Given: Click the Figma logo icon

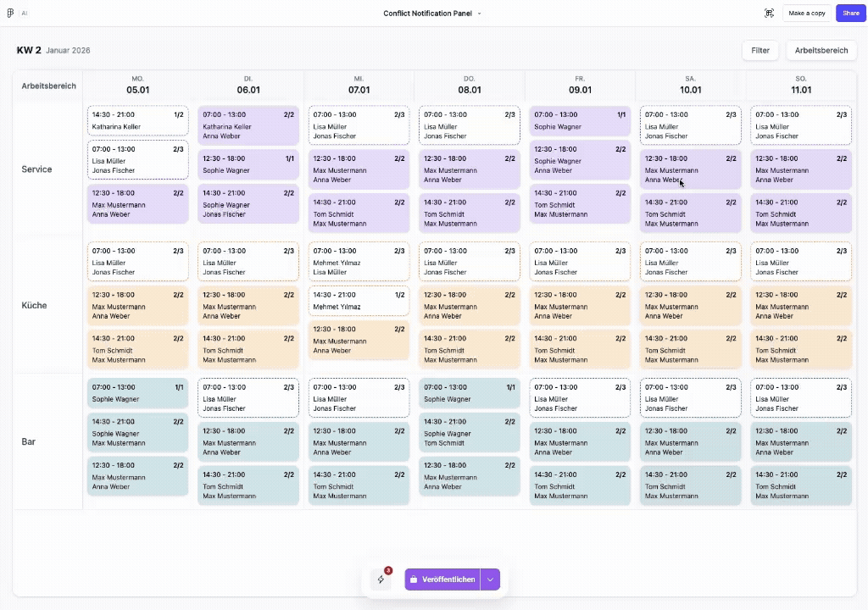Looking at the screenshot, I should 10,13.
